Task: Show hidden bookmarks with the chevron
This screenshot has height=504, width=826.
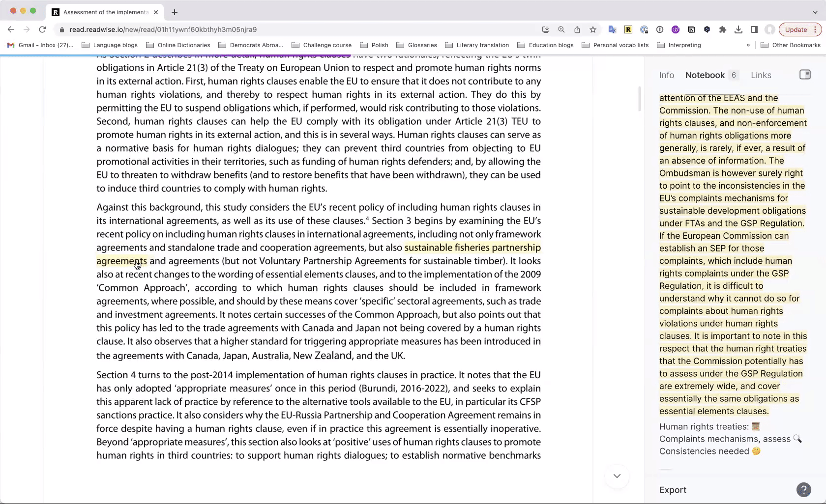Action: tap(748, 45)
